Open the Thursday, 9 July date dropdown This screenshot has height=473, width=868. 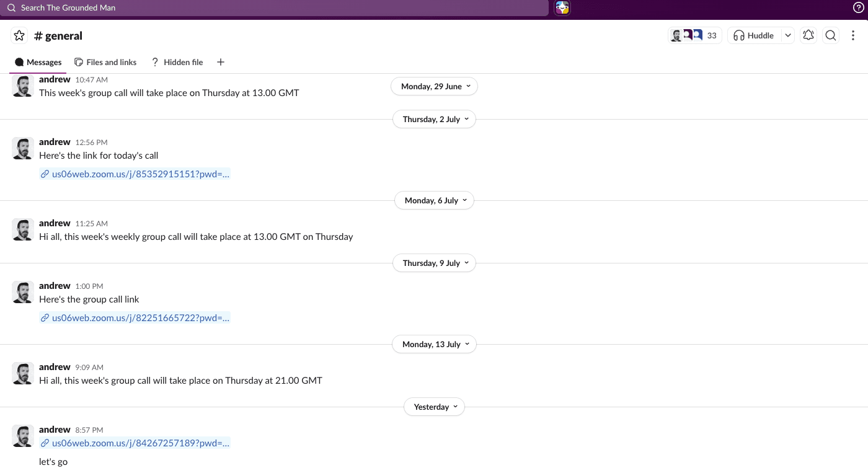[x=434, y=263]
